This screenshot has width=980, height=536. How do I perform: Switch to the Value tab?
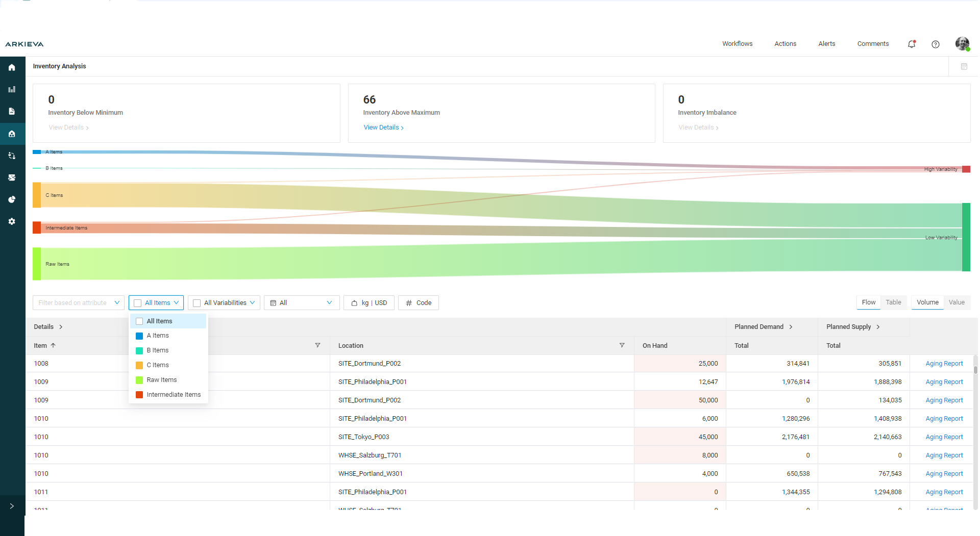click(956, 302)
